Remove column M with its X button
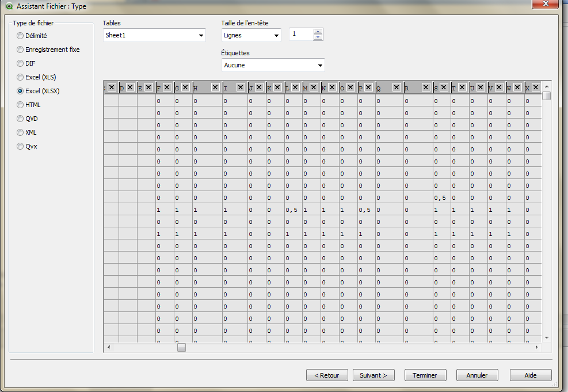This screenshot has height=392, width=568. [314, 87]
